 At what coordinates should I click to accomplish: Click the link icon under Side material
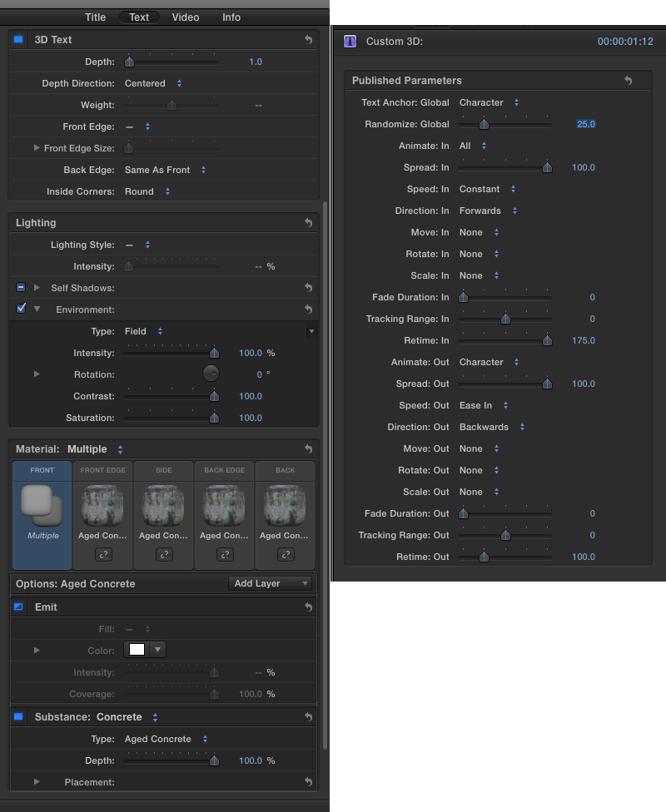(164, 554)
